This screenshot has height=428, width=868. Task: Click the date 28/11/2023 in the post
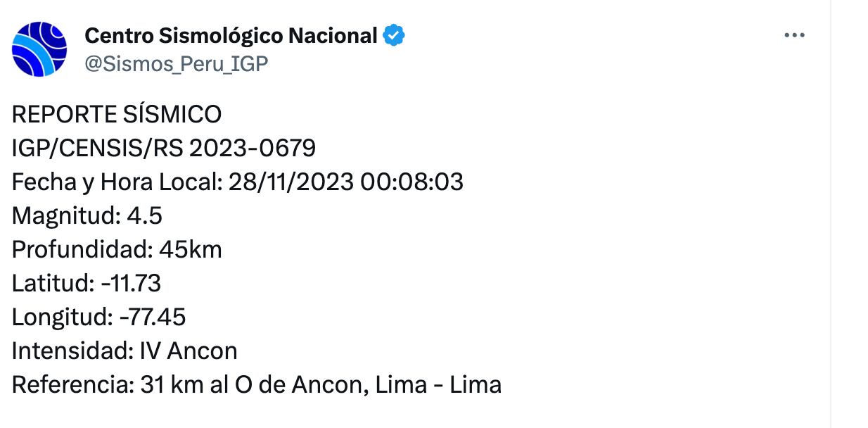pyautogui.click(x=291, y=182)
